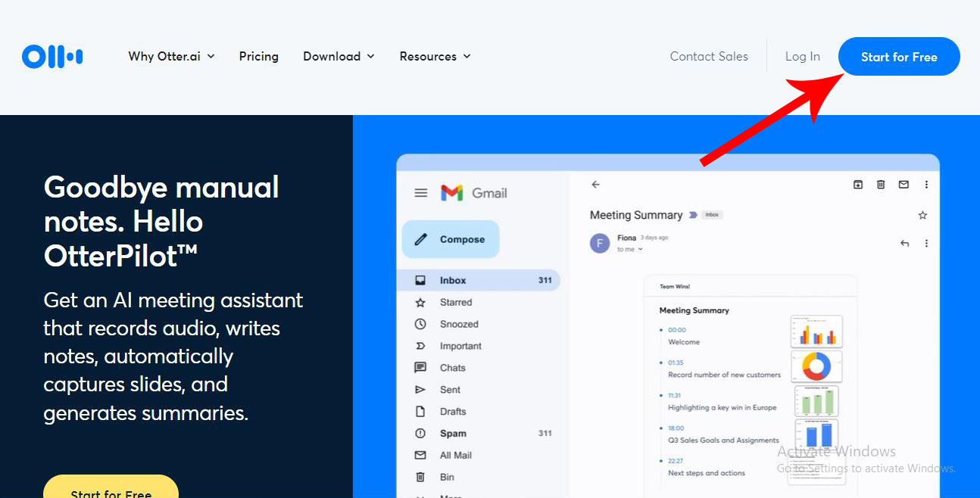Click 'Q3 Sales Goals and Assignments' text
This screenshot has height=498, width=980.
point(723,440)
